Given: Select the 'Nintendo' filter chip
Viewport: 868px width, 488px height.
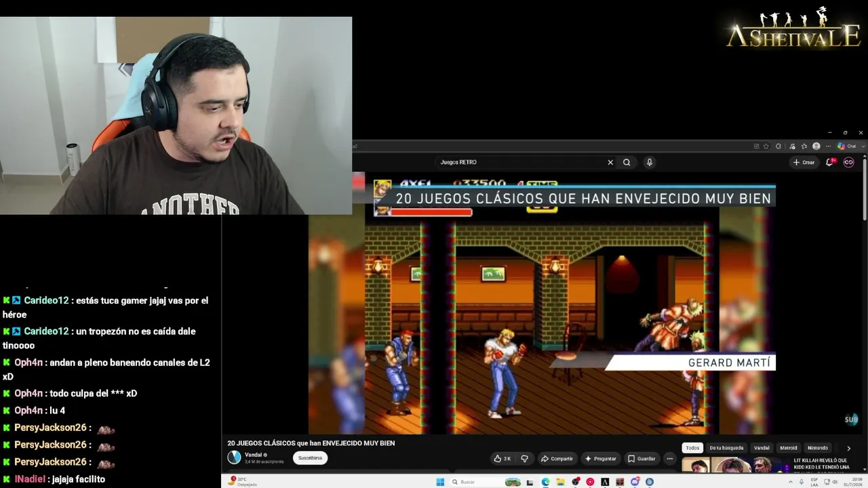Looking at the screenshot, I should (x=818, y=448).
